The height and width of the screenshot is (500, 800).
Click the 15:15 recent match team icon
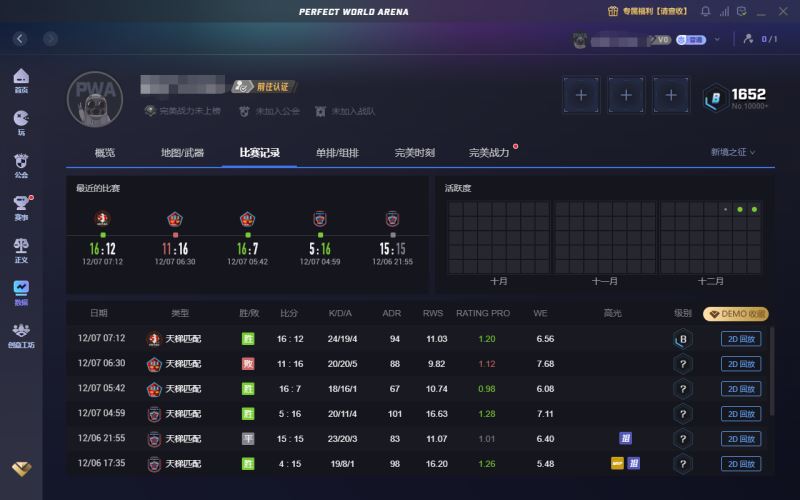click(392, 219)
